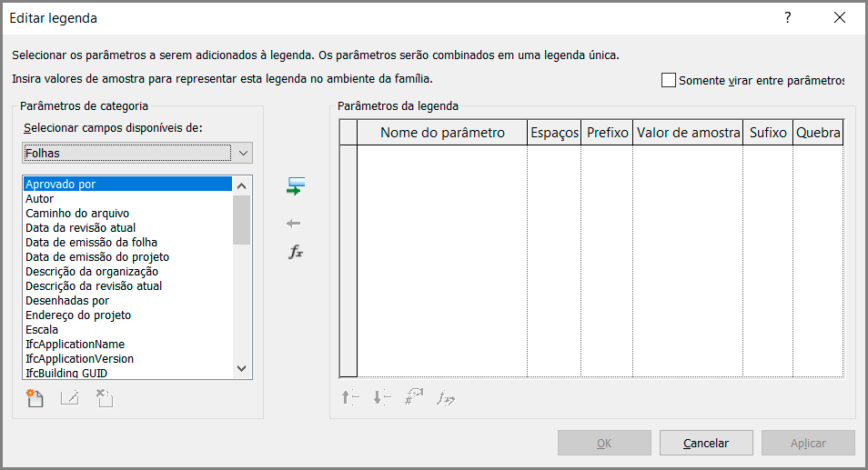The image size is (868, 470).
Task: Click the help question mark in the title bar
Action: 788,17
